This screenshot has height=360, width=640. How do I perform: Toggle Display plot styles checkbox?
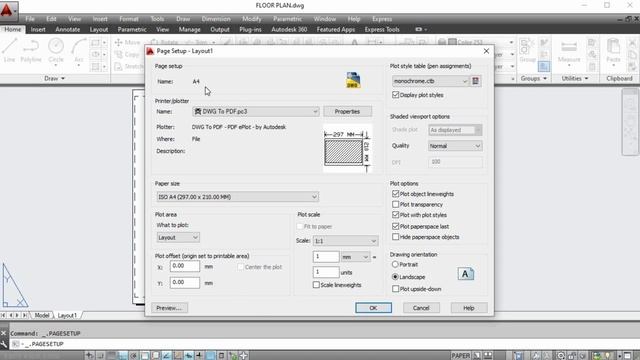(x=395, y=95)
